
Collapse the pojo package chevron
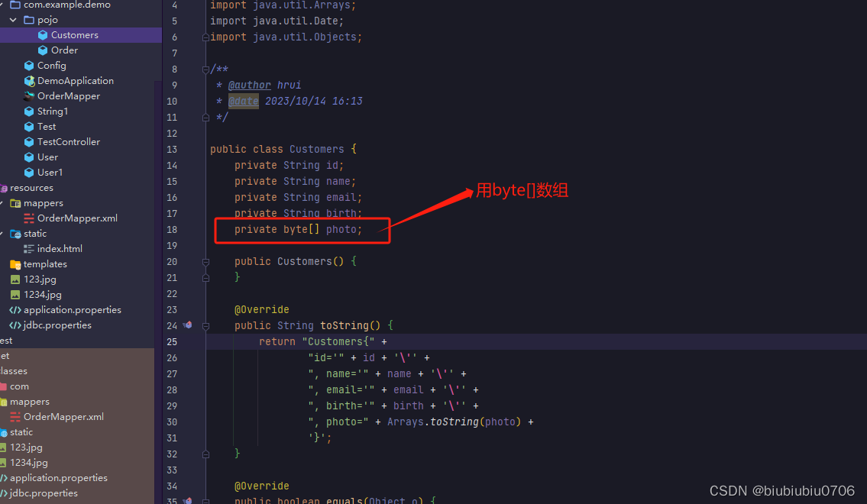(x=12, y=19)
